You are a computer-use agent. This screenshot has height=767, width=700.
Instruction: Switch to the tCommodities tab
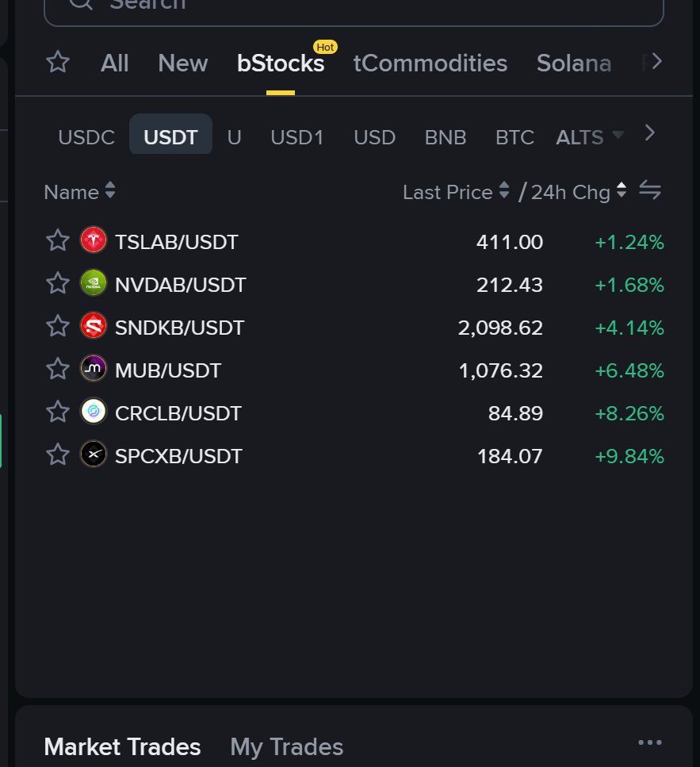430,63
